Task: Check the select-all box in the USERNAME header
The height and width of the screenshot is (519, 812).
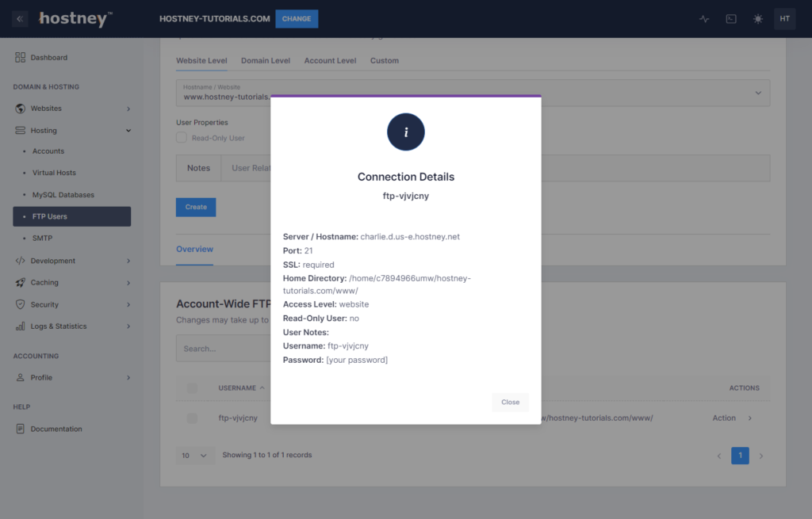Action: click(192, 387)
